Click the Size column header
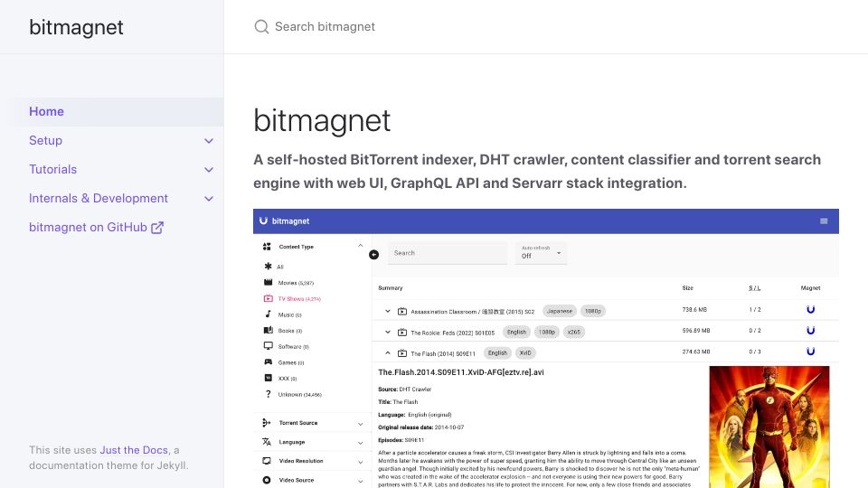This screenshot has width=868, height=488. coord(687,287)
